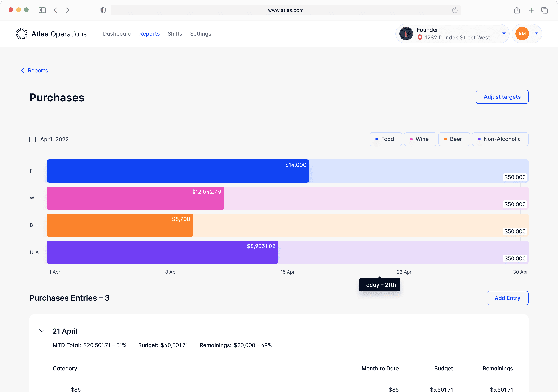Image resolution: width=558 pixels, height=392 pixels.
Task: Click the Today – 21st timeline marker
Action: click(379, 285)
